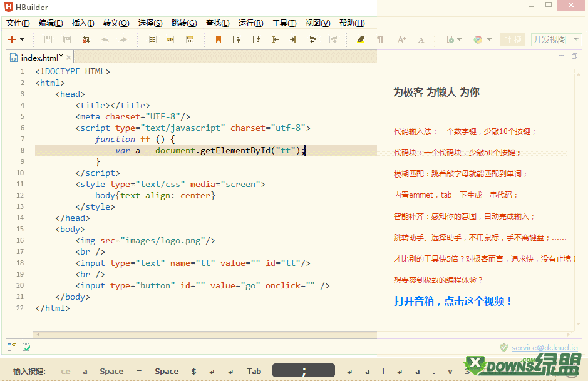The width and height of the screenshot is (588, 381).
Task: Open the 选择(S) menu
Action: pyautogui.click(x=150, y=23)
